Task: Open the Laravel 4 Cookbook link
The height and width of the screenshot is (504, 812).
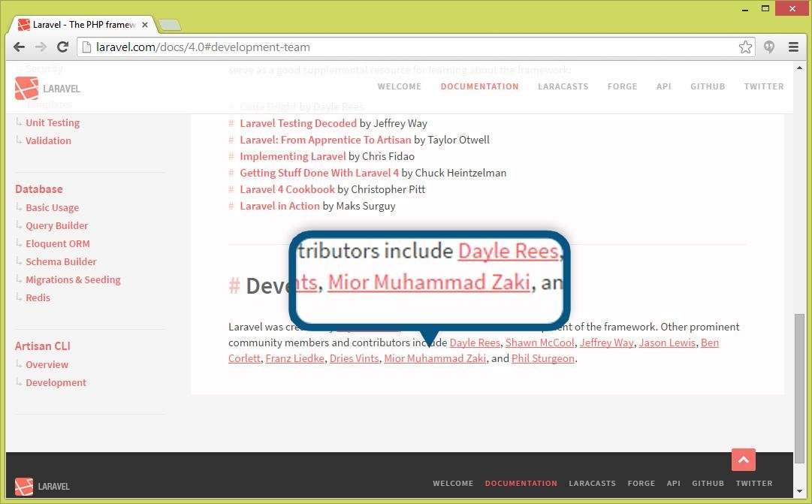Action: pyautogui.click(x=288, y=189)
